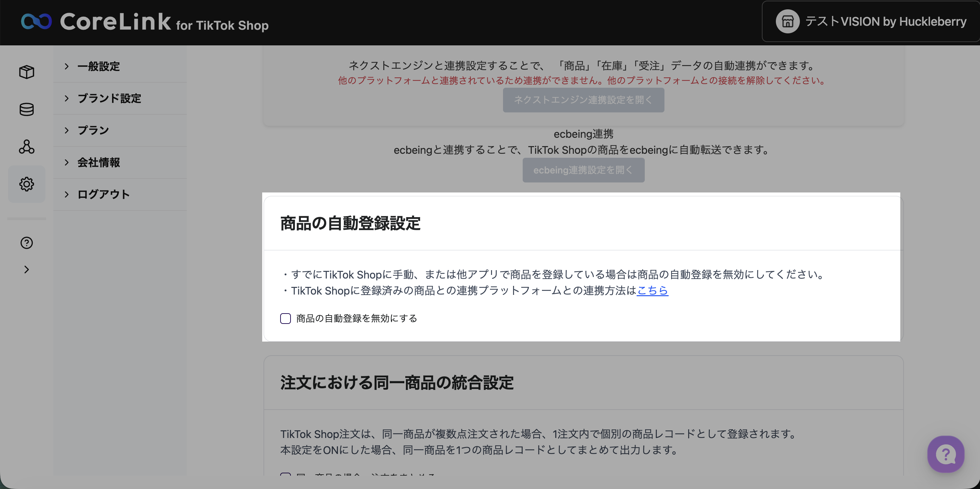Enable 商品の自動登録を無効にする checkbox
Screen dimensions: 980x489
pos(285,319)
